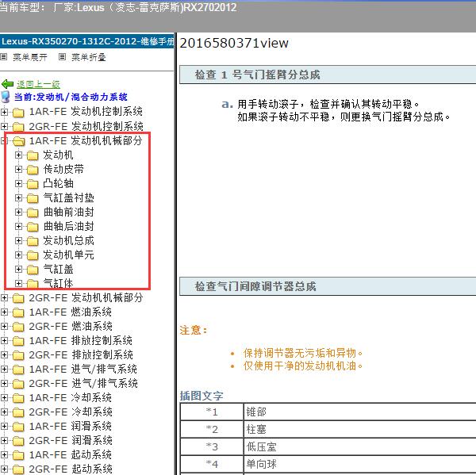
Task: Click folder icon next to 发动机
Action: click(33, 155)
